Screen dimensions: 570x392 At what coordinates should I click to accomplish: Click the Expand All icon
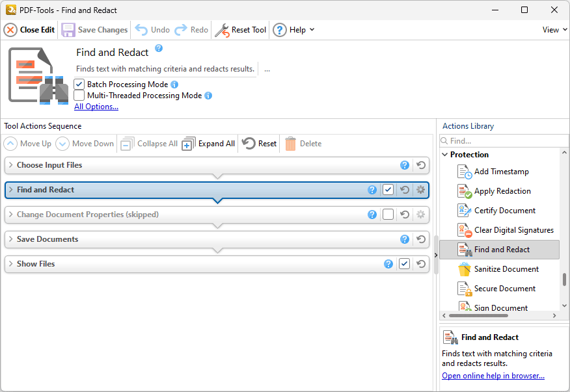tap(189, 144)
